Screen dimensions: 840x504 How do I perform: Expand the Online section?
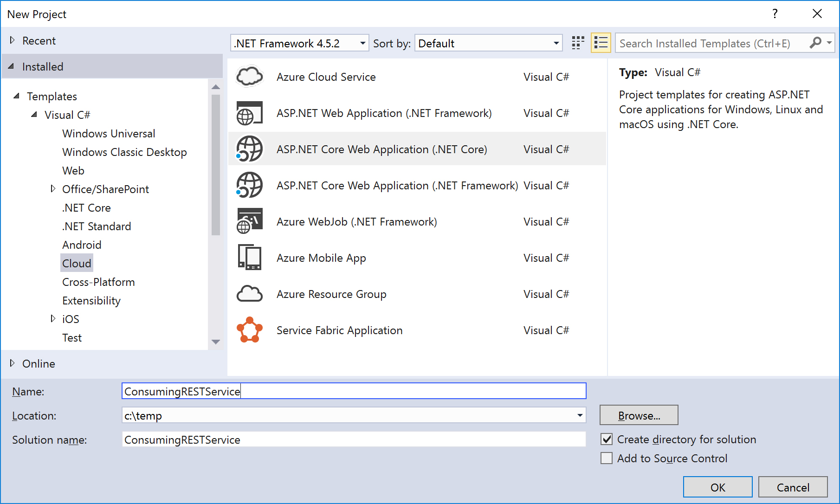pos(12,363)
